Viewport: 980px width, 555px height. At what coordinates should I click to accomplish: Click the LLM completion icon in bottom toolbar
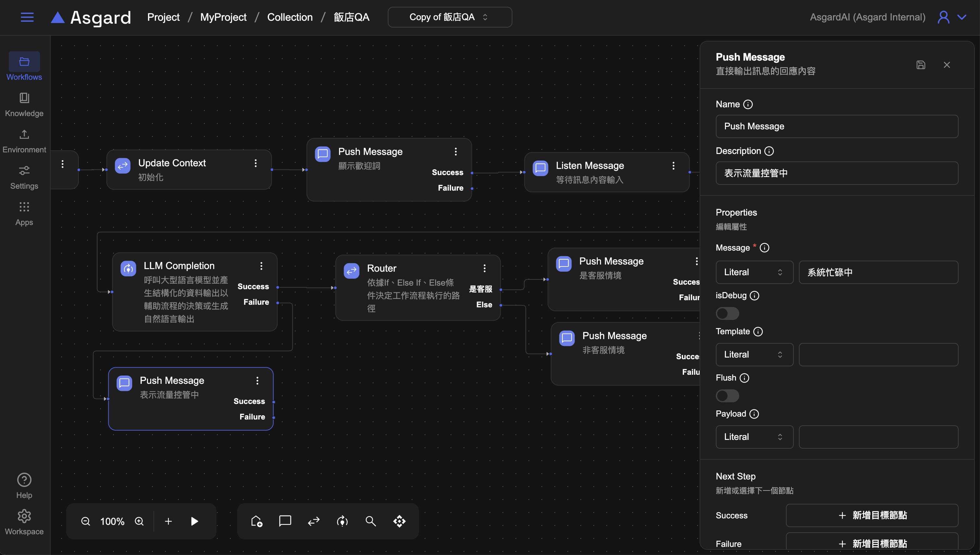[342, 521]
